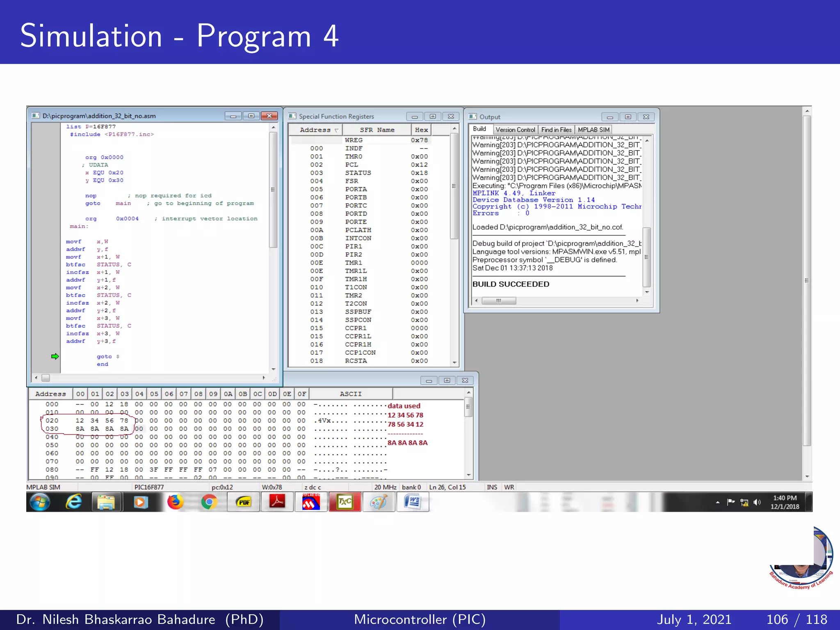The height and width of the screenshot is (630, 840).
Task: Show hidden system tray icons
Action: point(717,502)
